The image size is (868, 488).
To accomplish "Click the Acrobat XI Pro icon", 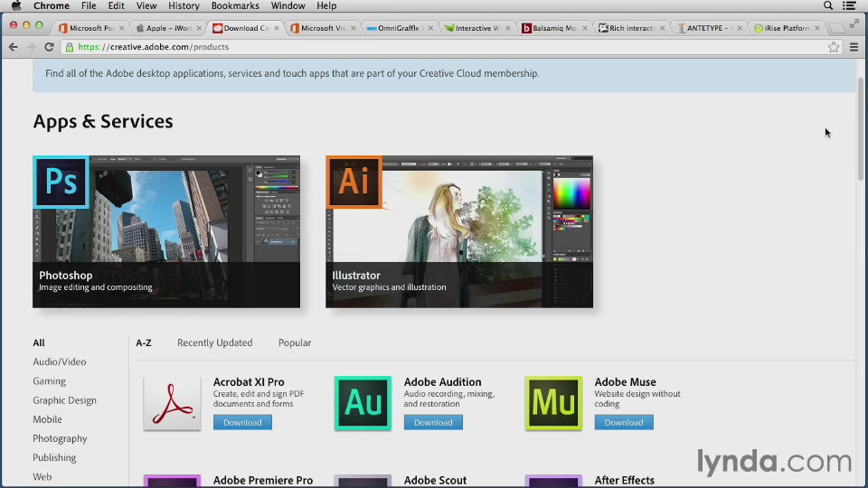I will tap(172, 403).
